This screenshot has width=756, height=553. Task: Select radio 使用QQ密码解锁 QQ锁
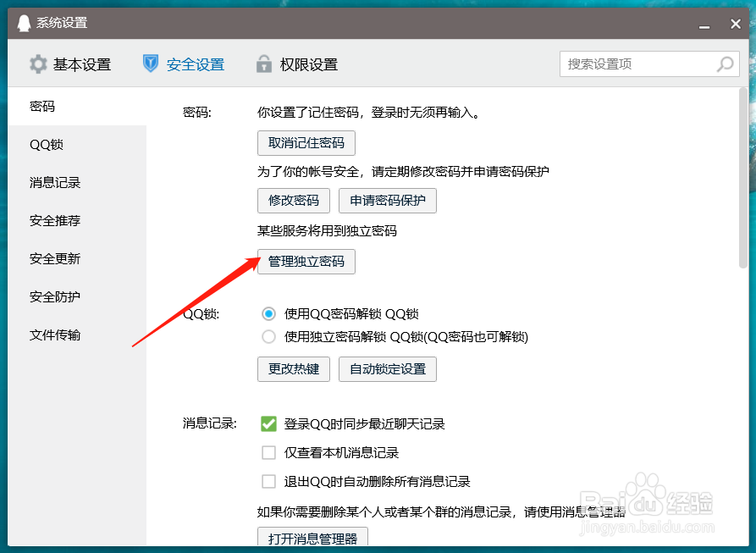(268, 314)
